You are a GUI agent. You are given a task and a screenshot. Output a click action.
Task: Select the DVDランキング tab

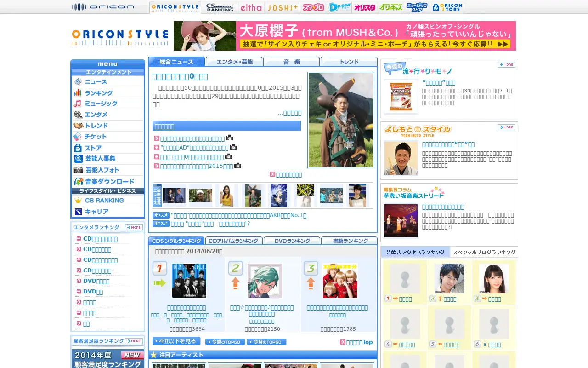point(292,241)
